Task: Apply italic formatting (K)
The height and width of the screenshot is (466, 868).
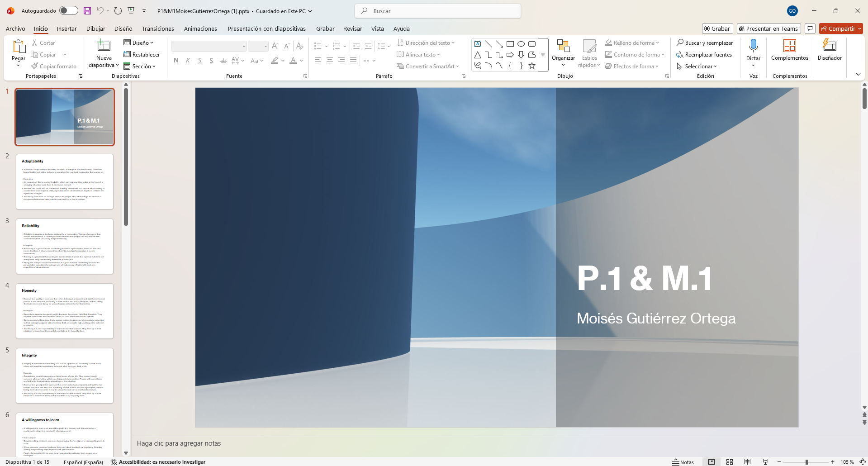Action: [188, 61]
